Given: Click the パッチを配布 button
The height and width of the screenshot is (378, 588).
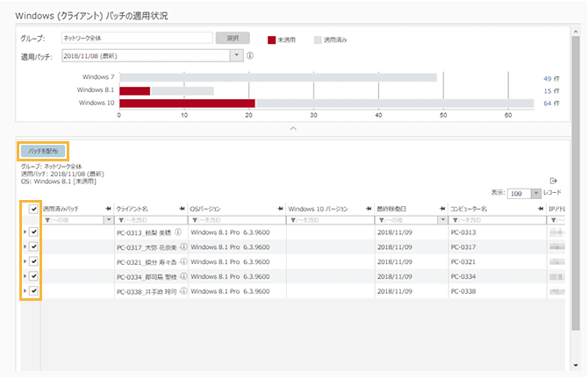Looking at the screenshot, I should 42,151.
